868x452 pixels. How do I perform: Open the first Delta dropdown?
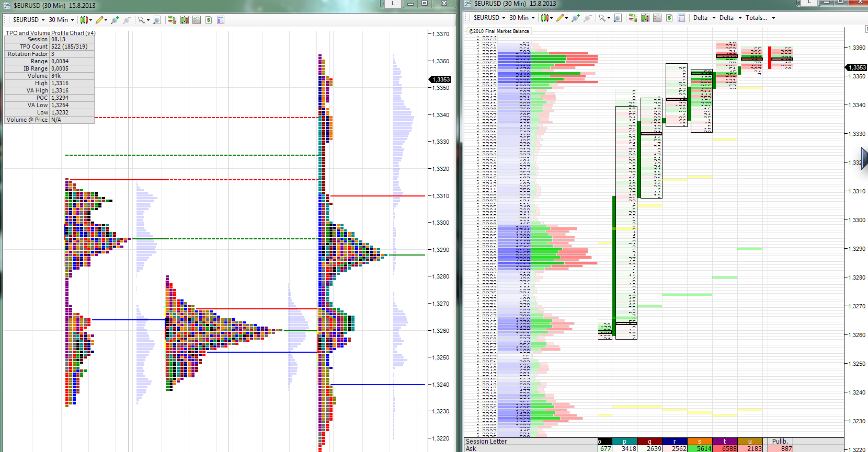coord(704,18)
